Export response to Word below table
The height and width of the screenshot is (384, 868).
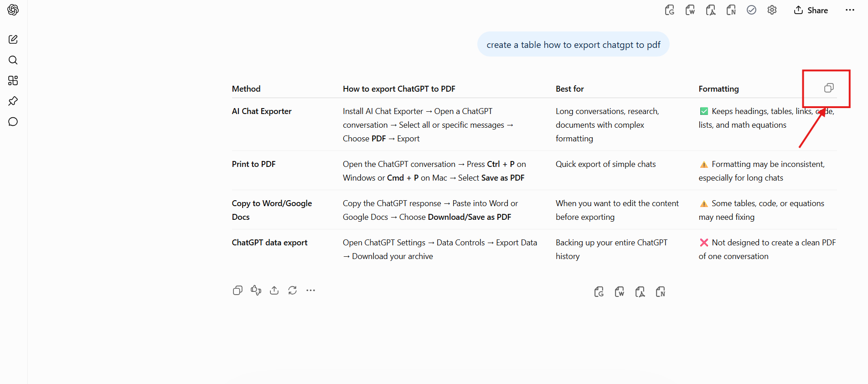[620, 292]
